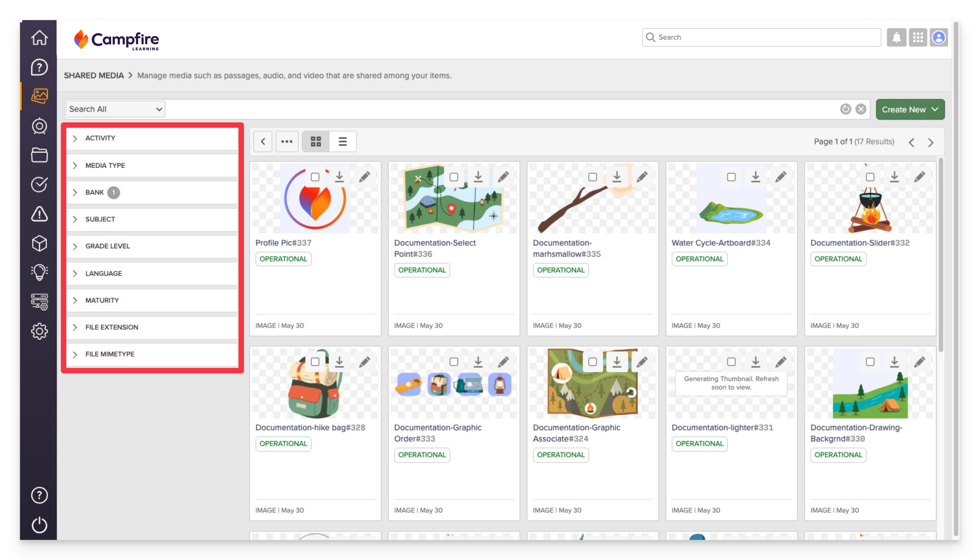Image resolution: width=980 pixels, height=560 pixels.
Task: Edit Documentation-lighter#331 with pencil icon
Action: [x=780, y=362]
